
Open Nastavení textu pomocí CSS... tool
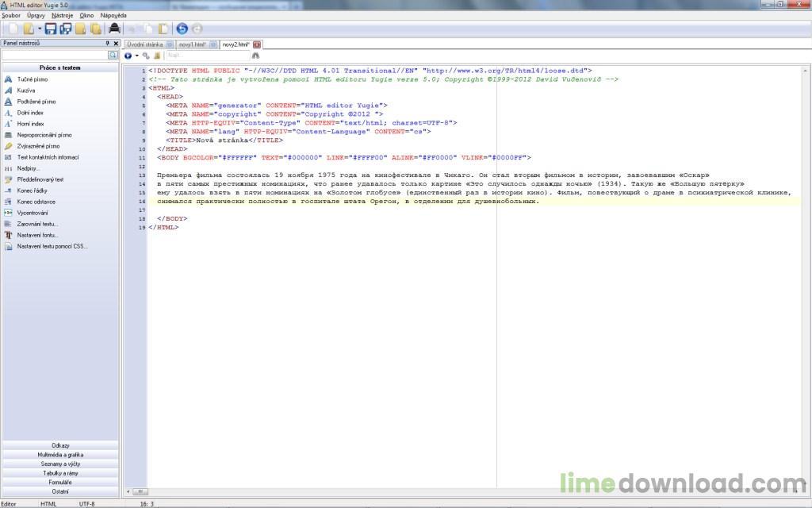(52, 246)
